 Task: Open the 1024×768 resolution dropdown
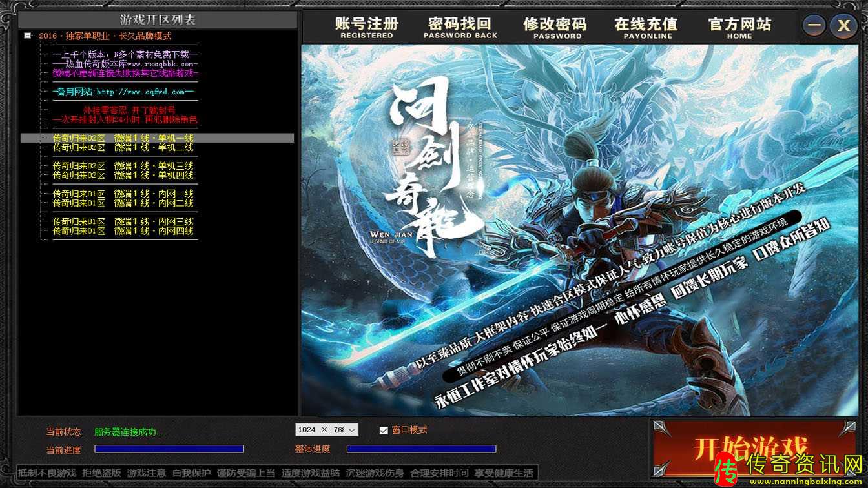pyautogui.click(x=327, y=430)
